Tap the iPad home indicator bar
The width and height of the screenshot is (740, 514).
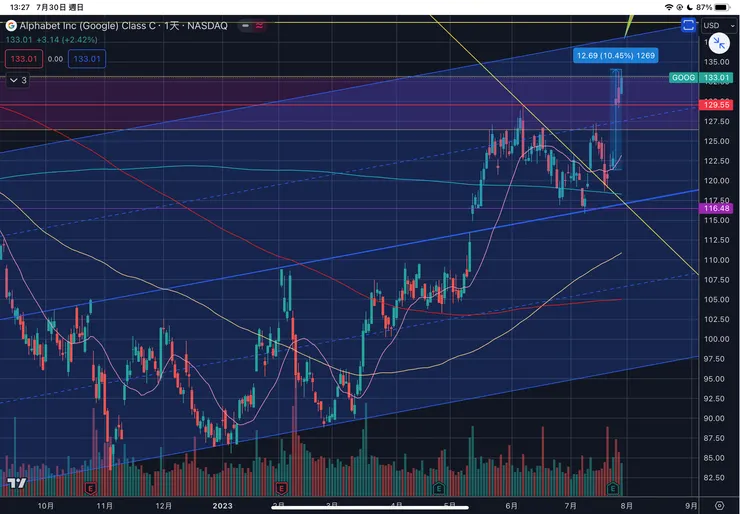click(x=370, y=508)
